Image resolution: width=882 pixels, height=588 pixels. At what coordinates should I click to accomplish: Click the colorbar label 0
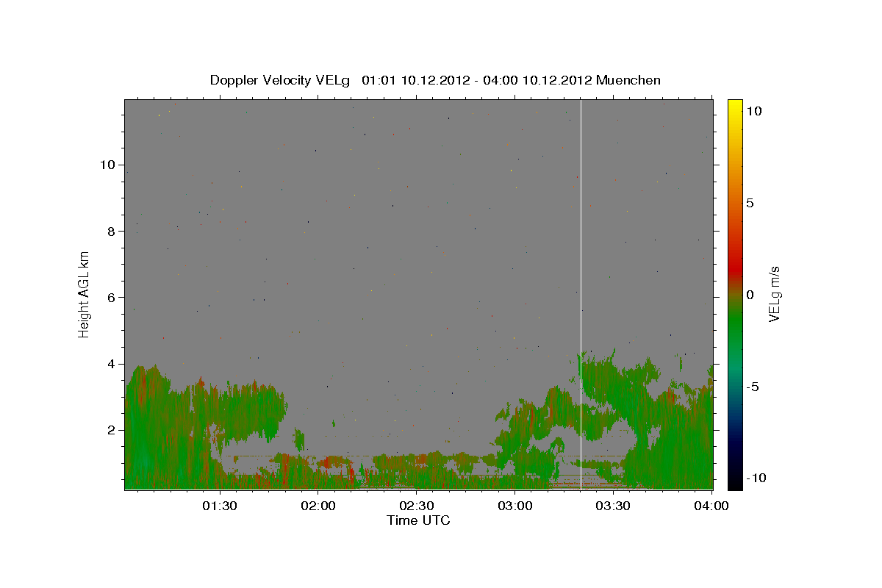tap(750, 295)
